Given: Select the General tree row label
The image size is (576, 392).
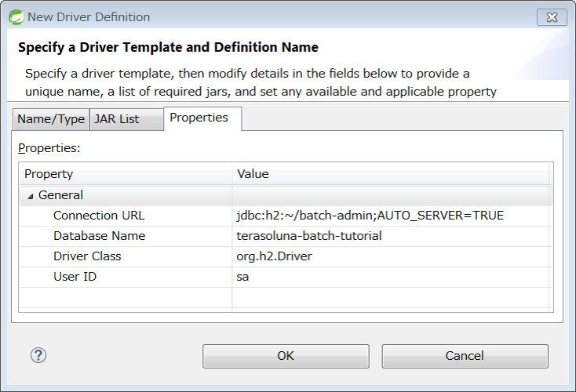Looking at the screenshot, I should [60, 195].
